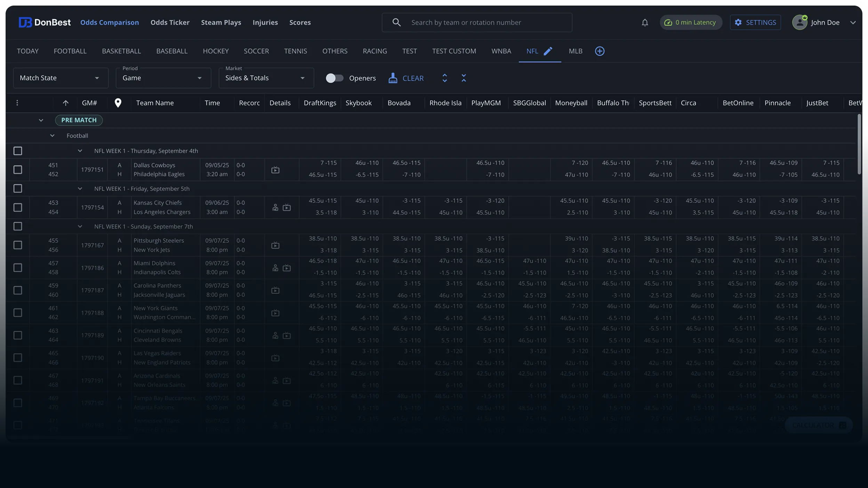This screenshot has width=868, height=488.
Task: Click the injury icon for Kansas City Chiefs game
Action: point(275,207)
